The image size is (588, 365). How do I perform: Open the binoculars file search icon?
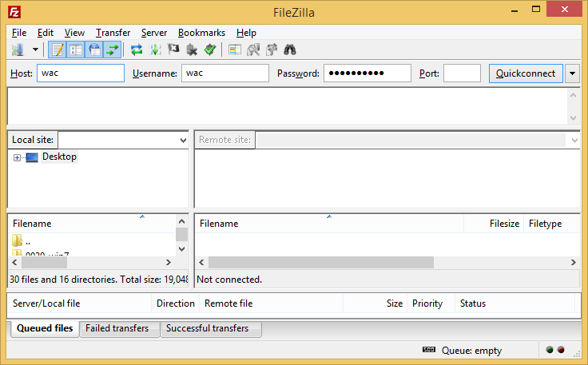[290, 50]
